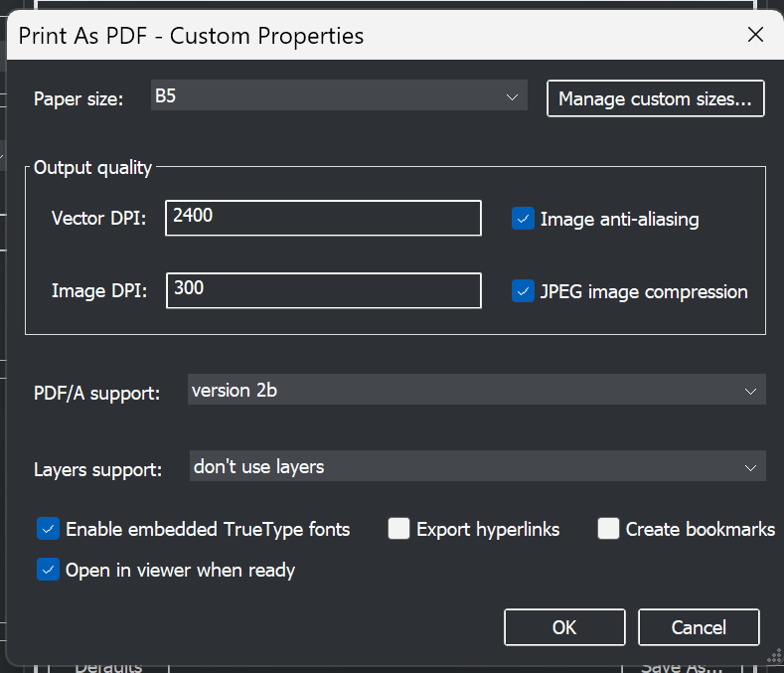Screen dimensions: 784x673
Task: Close the Custom Properties dialog
Action: coord(755,35)
